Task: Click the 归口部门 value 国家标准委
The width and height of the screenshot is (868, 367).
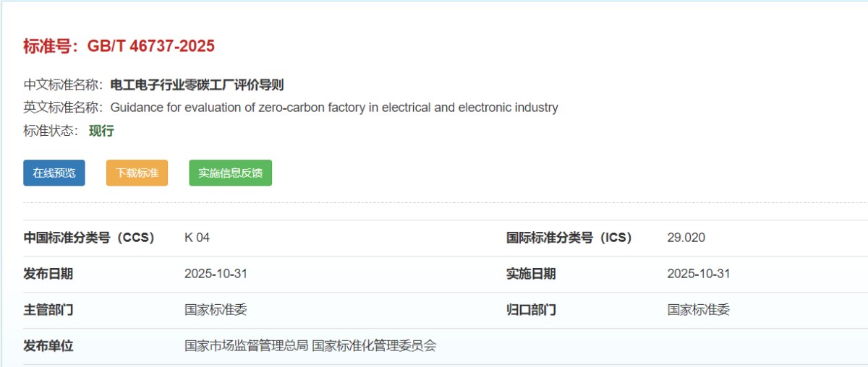Action: (698, 310)
